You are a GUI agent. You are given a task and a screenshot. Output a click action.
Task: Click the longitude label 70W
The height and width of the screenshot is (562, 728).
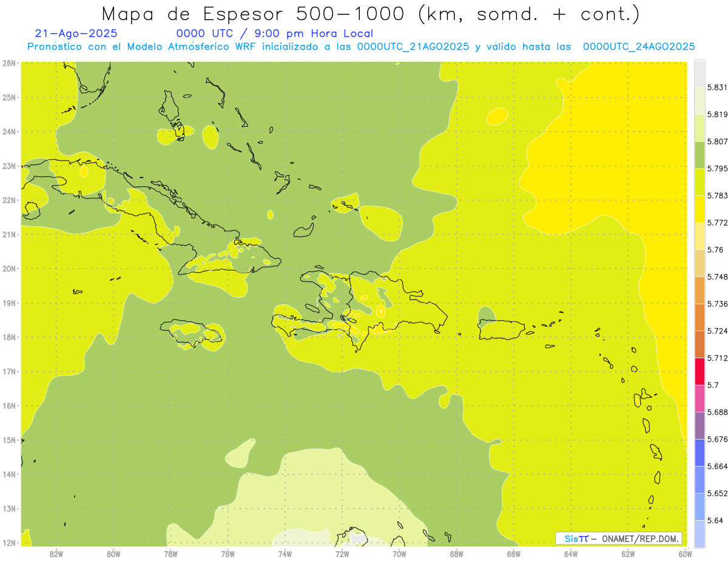click(x=399, y=554)
